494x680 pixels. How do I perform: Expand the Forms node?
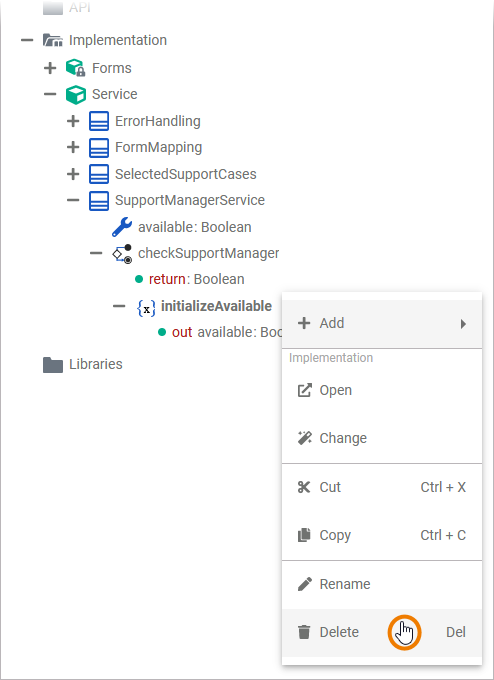(x=50, y=68)
